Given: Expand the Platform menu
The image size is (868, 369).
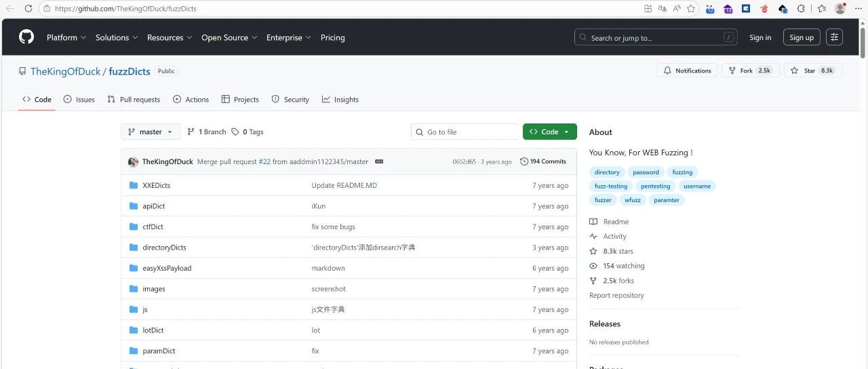Looking at the screenshot, I should [x=66, y=37].
